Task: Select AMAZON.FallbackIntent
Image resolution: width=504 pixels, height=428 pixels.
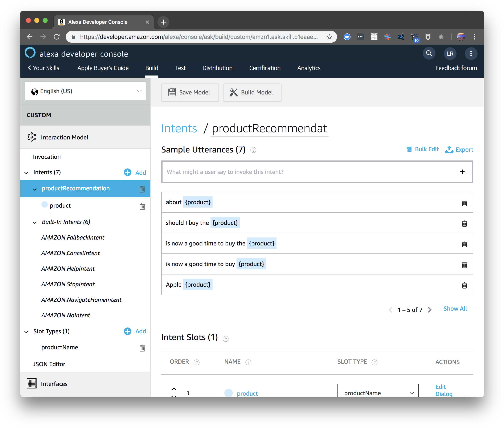Action: click(73, 237)
